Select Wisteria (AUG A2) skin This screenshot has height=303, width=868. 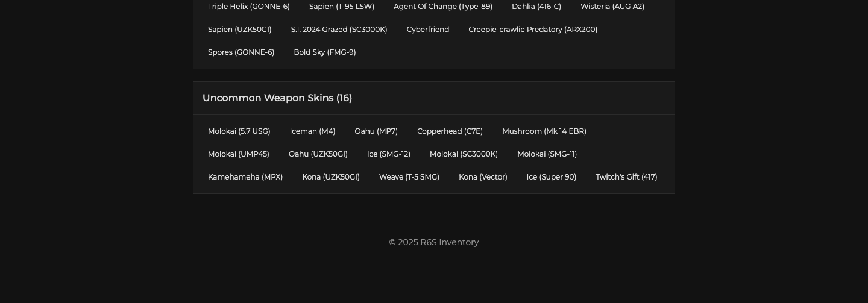click(612, 7)
